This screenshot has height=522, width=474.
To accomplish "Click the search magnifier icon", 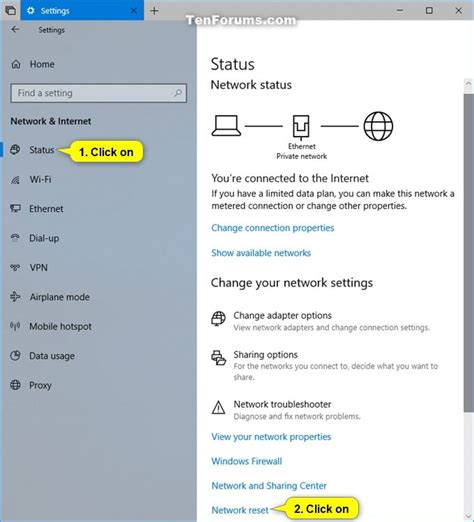I will (178, 93).
